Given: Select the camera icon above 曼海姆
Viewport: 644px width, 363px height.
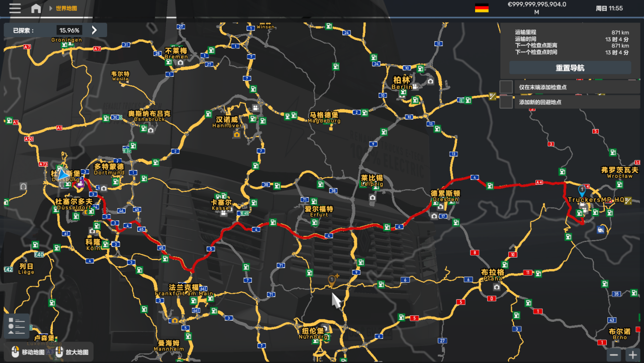Looking at the screenshot, I should [x=175, y=320].
